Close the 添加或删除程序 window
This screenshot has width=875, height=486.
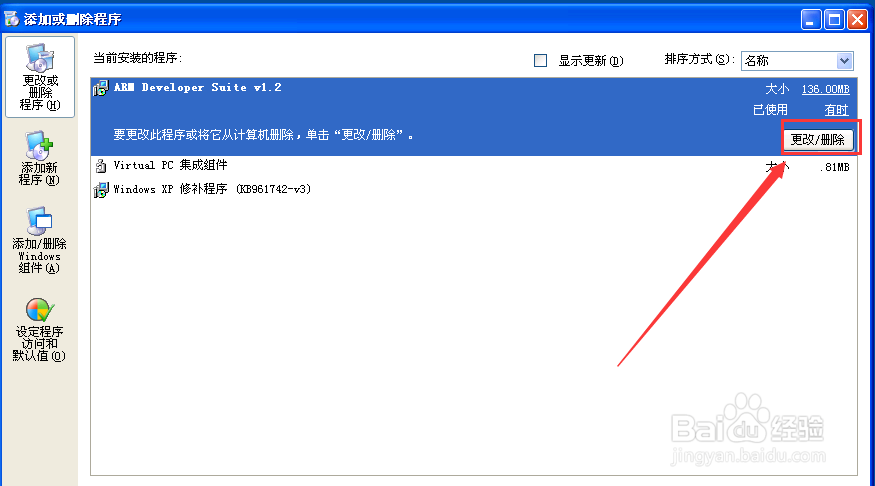coord(857,20)
